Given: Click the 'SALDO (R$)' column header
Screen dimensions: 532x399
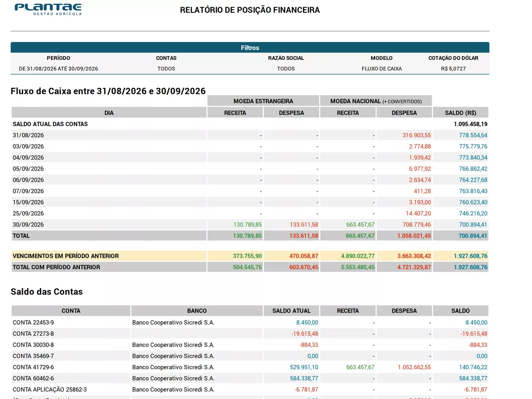Looking at the screenshot, I should (461, 113).
